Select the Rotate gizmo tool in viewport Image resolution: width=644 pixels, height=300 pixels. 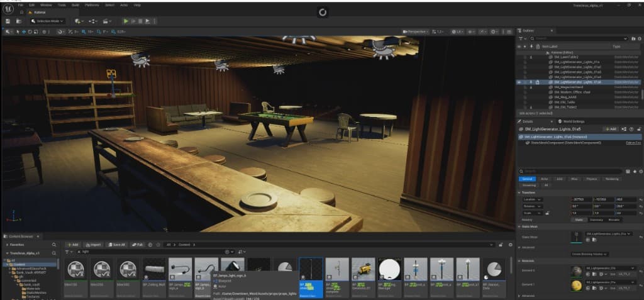(x=30, y=31)
